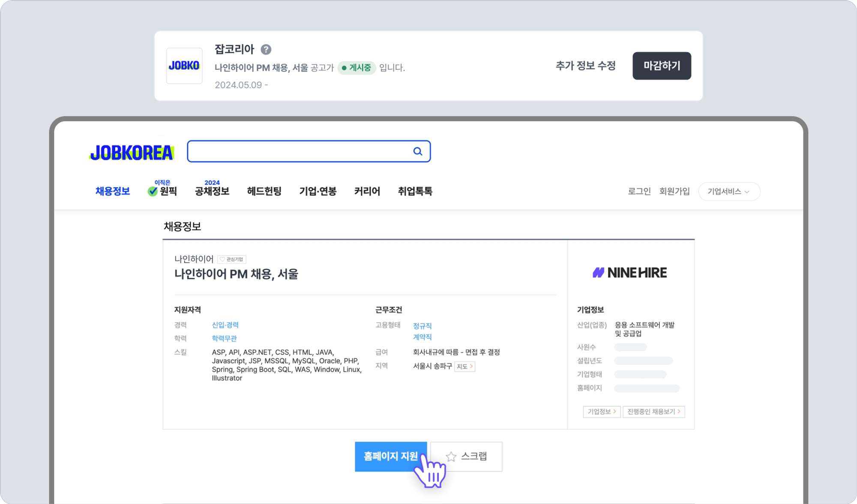Click the 회원가입 link
This screenshot has width=857, height=504.
(674, 192)
